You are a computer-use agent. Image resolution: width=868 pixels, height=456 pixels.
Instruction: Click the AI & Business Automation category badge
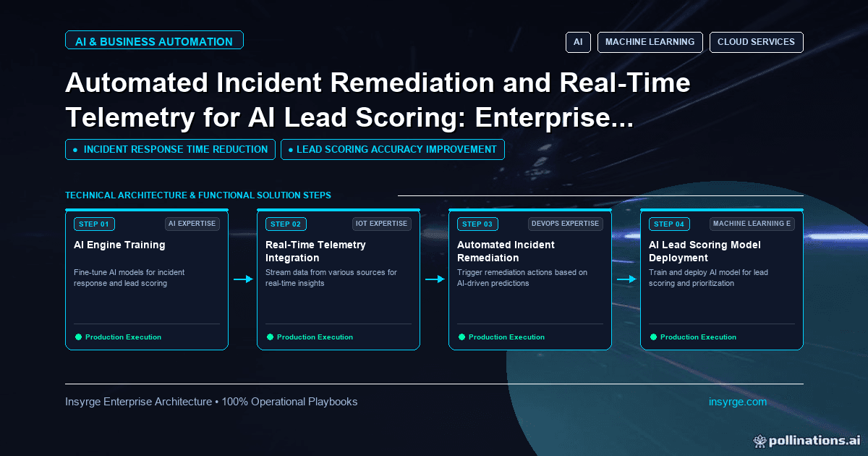154,41
